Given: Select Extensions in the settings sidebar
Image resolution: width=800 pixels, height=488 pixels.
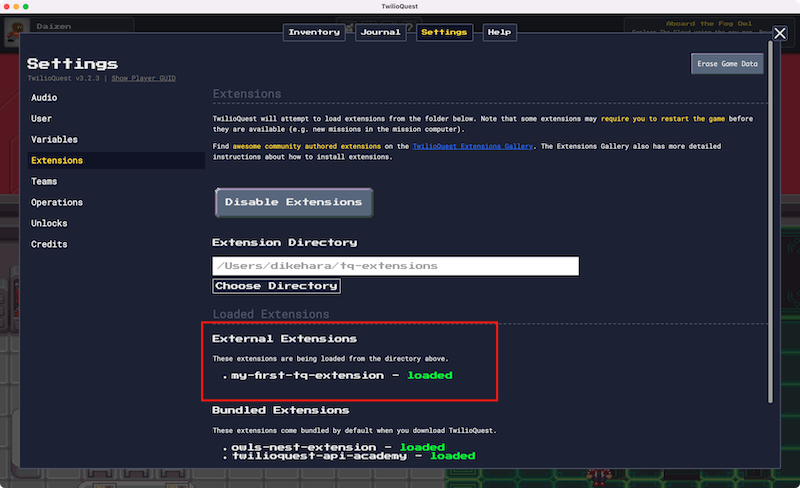Looking at the screenshot, I should [57, 160].
